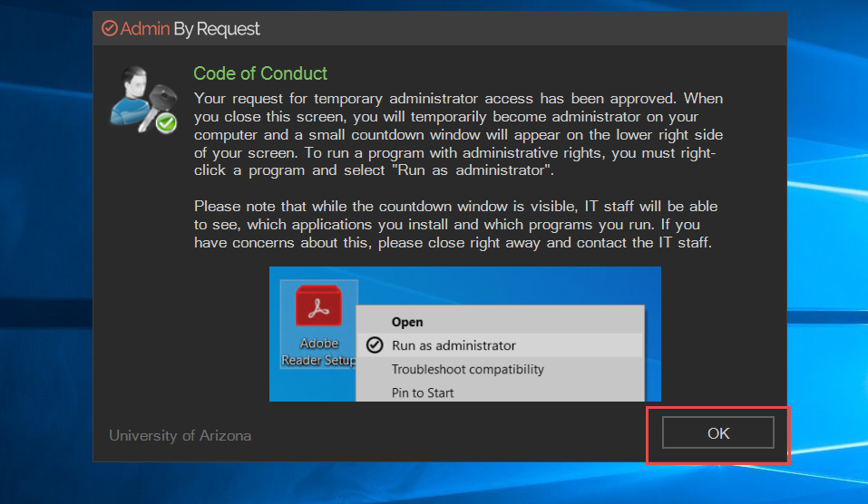This screenshot has width=868, height=504.
Task: Select Pin to Start in illustrated menu
Action: click(423, 393)
